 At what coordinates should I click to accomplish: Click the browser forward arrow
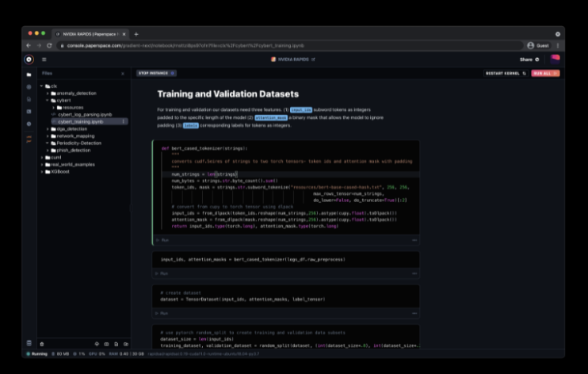point(39,45)
